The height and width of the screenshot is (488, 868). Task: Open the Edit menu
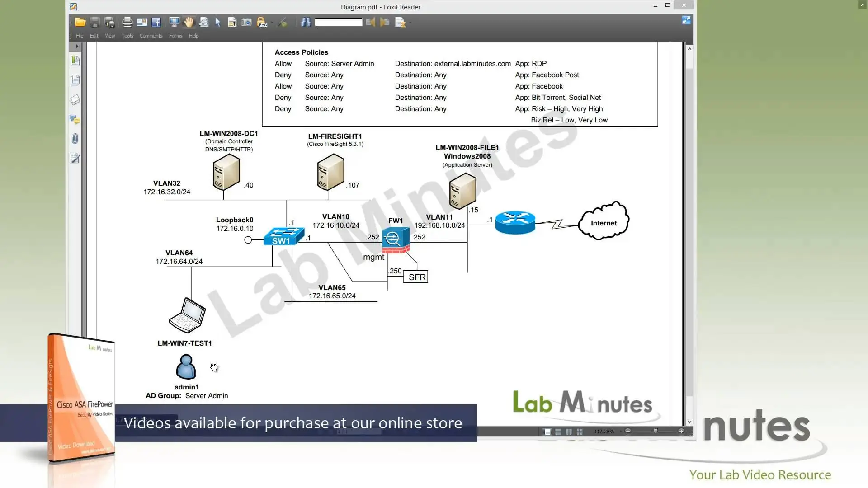[x=94, y=36]
